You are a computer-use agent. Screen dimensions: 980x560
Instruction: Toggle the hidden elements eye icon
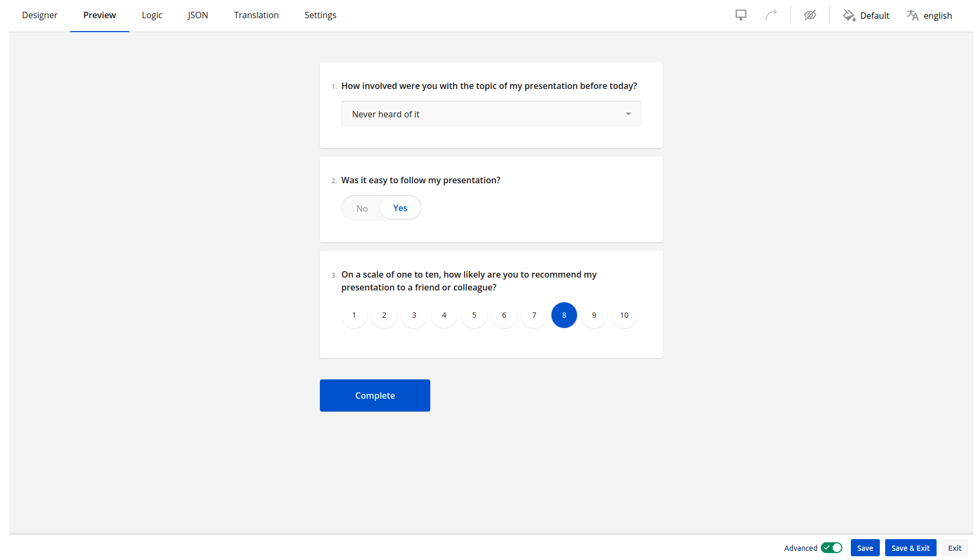[x=810, y=15]
